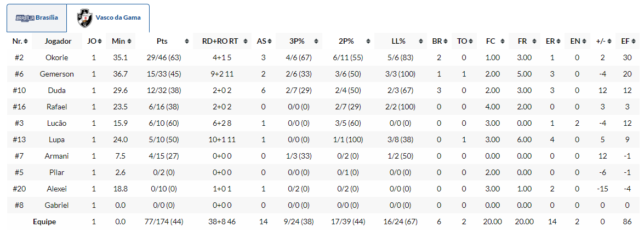The image size is (644, 233).
Task: Sort the table by Jogador header
Action: click(58, 41)
